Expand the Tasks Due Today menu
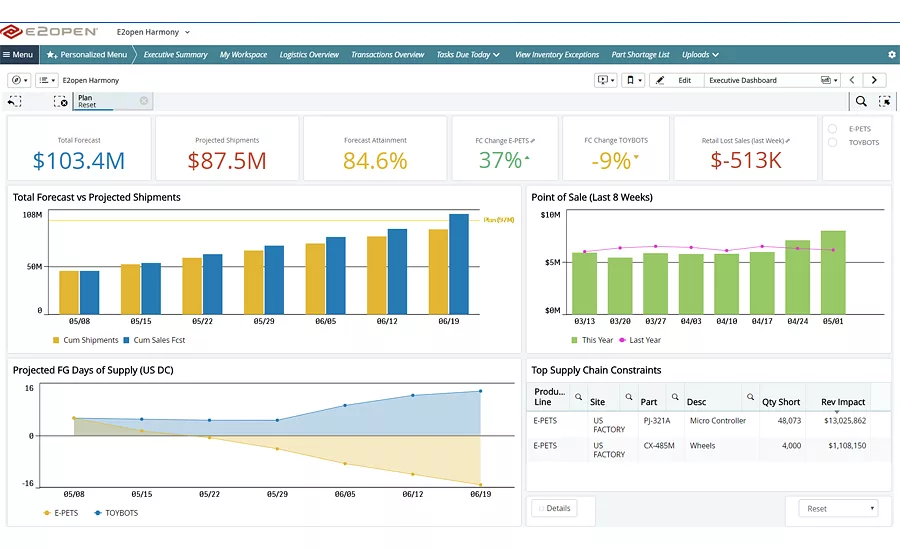Screen dimensions: 900x550 click(x=468, y=55)
